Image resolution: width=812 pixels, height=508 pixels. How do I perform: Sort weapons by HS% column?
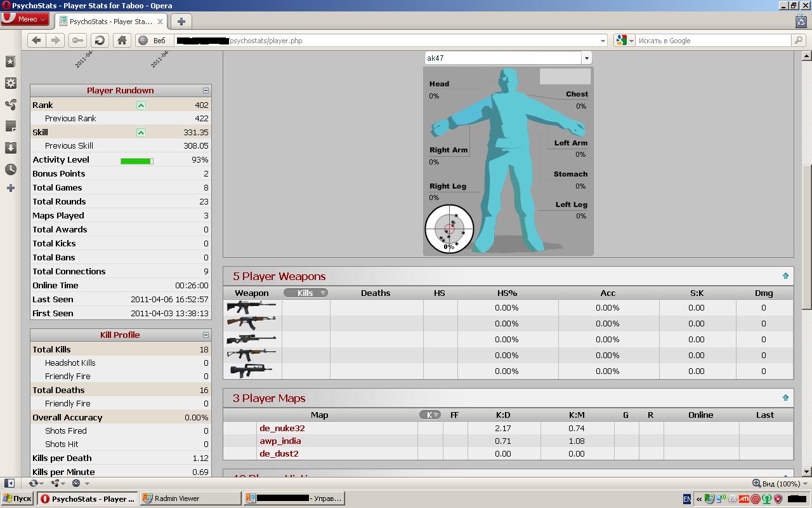pos(507,293)
